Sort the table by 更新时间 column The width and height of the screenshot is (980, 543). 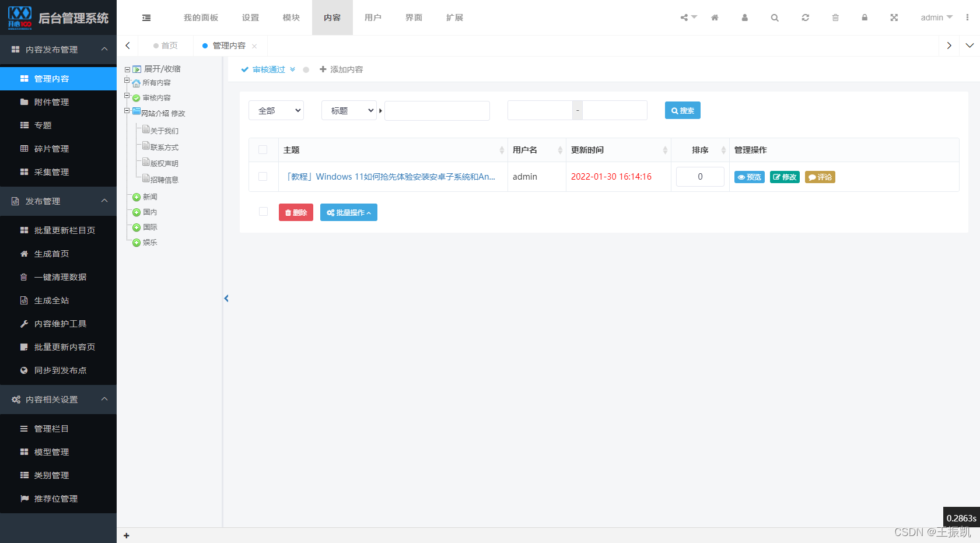click(618, 150)
